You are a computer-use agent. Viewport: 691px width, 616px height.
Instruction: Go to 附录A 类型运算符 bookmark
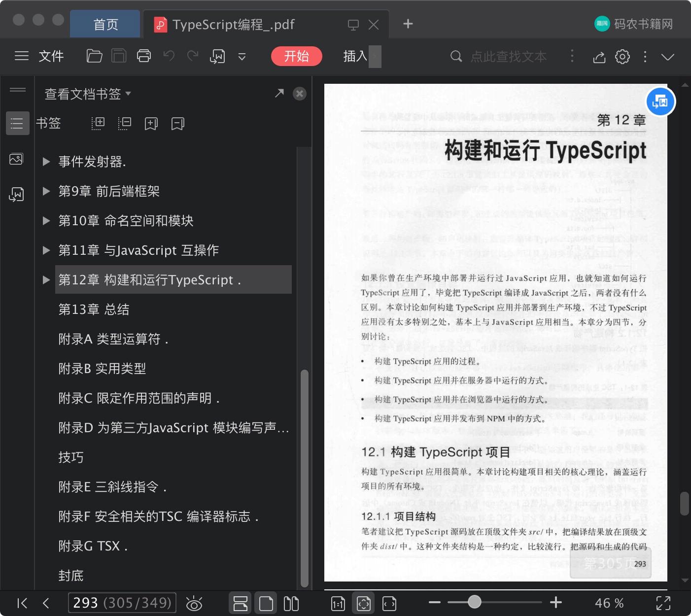(x=113, y=339)
